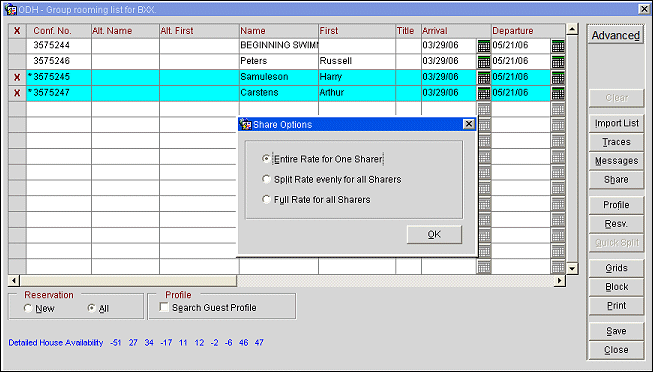This screenshot has height=372, width=653.
Task: Open departure calendar for Samuleson reservation
Action: (x=558, y=77)
